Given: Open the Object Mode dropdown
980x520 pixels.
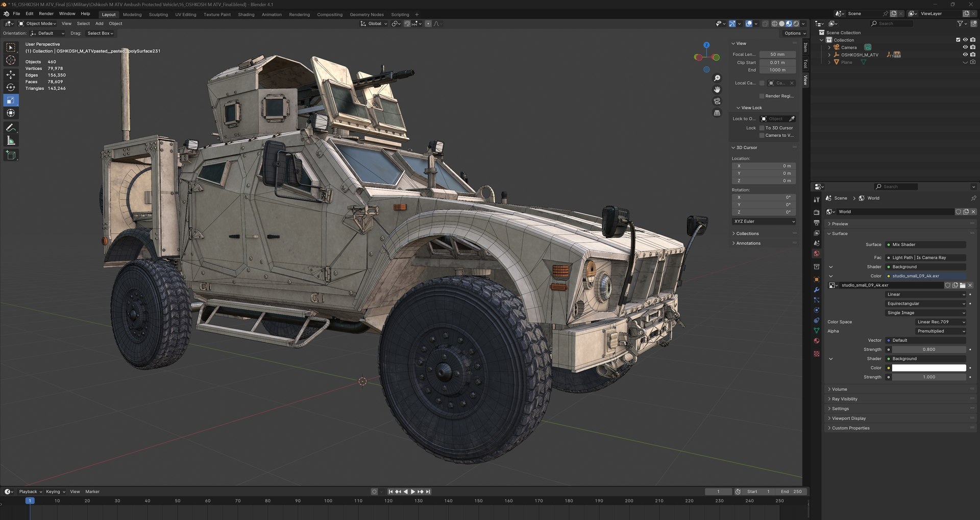Looking at the screenshot, I should (x=38, y=23).
